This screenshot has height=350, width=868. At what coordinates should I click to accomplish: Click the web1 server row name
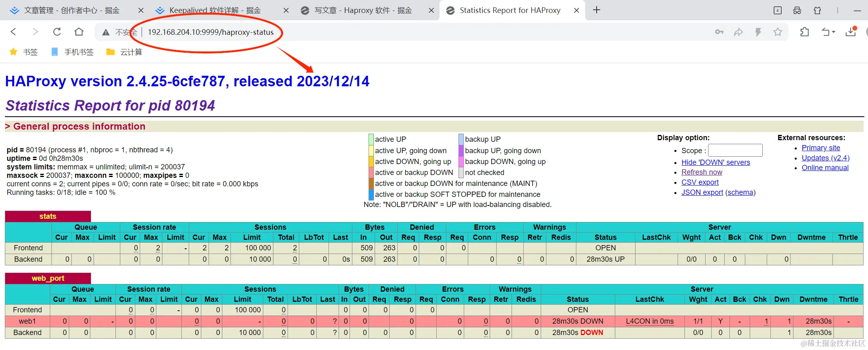27,321
